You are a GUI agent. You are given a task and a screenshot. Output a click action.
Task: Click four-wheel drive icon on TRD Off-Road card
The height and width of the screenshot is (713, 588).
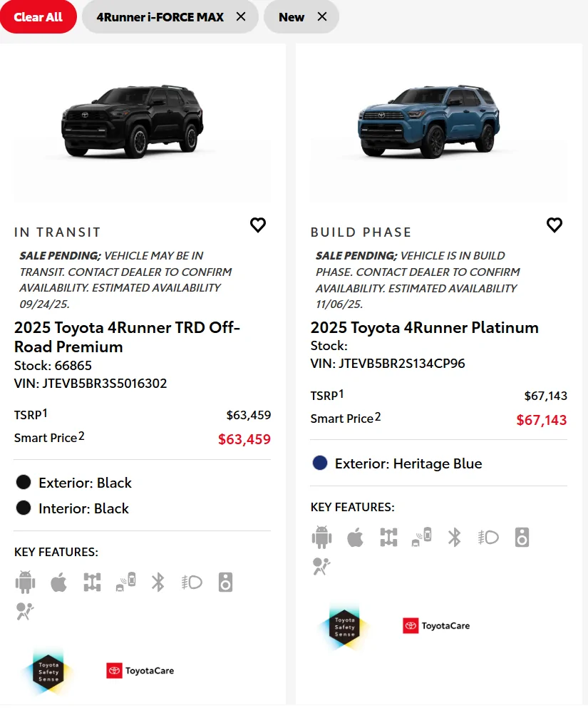(92, 583)
